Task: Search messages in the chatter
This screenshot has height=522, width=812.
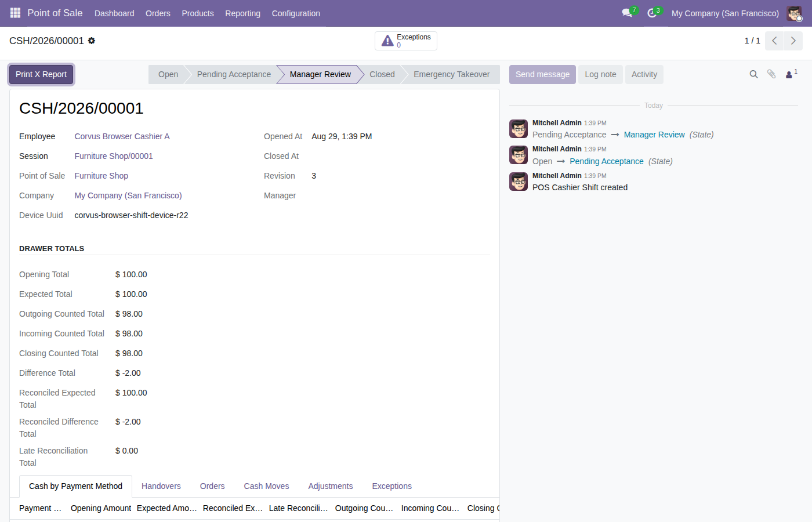Action: point(753,74)
